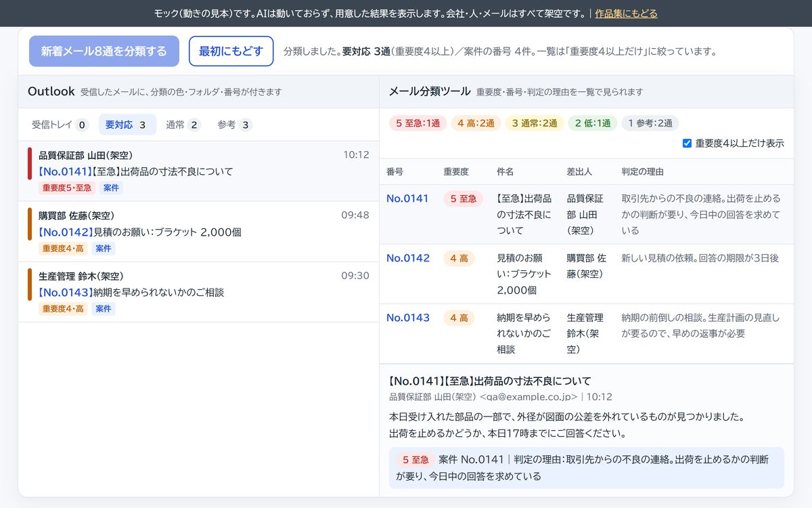This screenshot has height=508, width=812.
Task: Click the 5 至急 badge in preview pane
Action: tap(415, 460)
